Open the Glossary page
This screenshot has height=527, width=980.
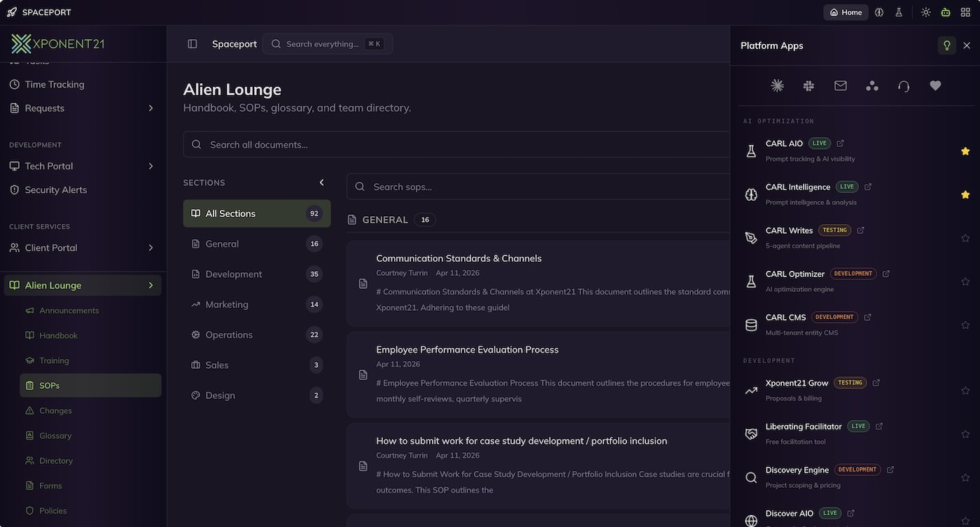[x=91, y=436]
